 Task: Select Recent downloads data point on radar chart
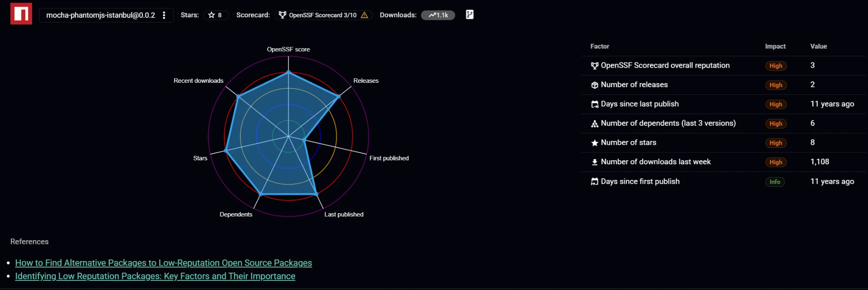click(238, 96)
